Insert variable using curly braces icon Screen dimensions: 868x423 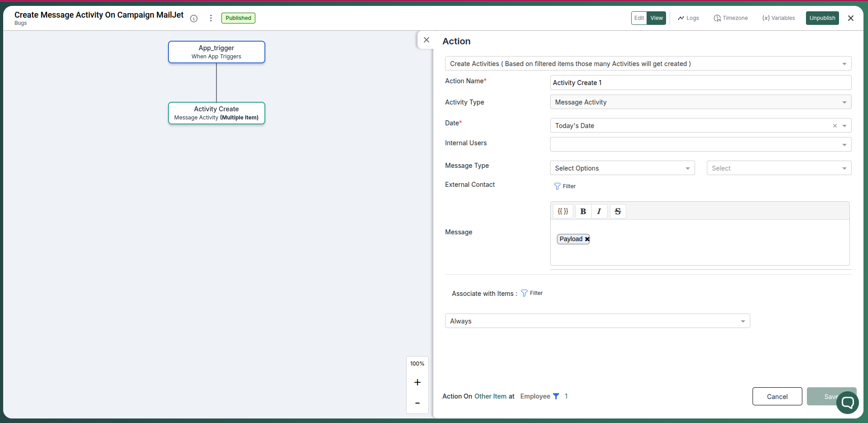point(563,211)
